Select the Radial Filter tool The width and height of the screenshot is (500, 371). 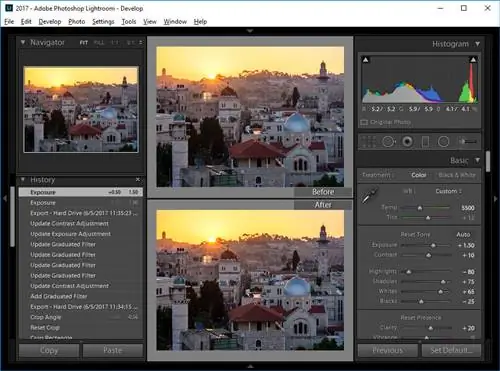(443, 142)
